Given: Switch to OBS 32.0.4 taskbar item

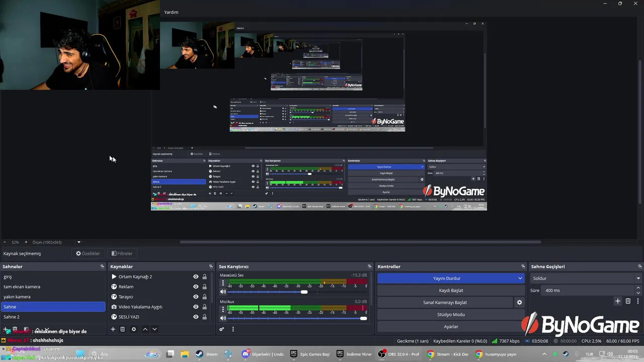Looking at the screenshot, I should tap(399, 354).
